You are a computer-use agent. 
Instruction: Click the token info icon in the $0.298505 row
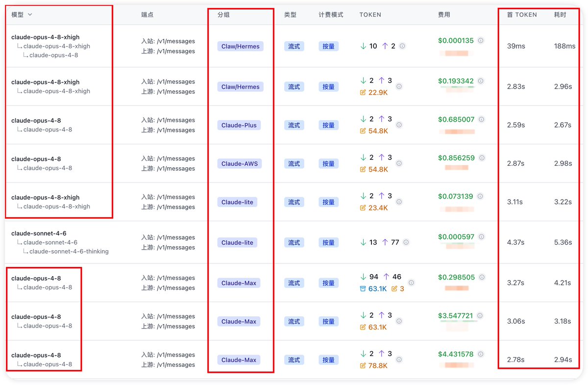coord(411,282)
